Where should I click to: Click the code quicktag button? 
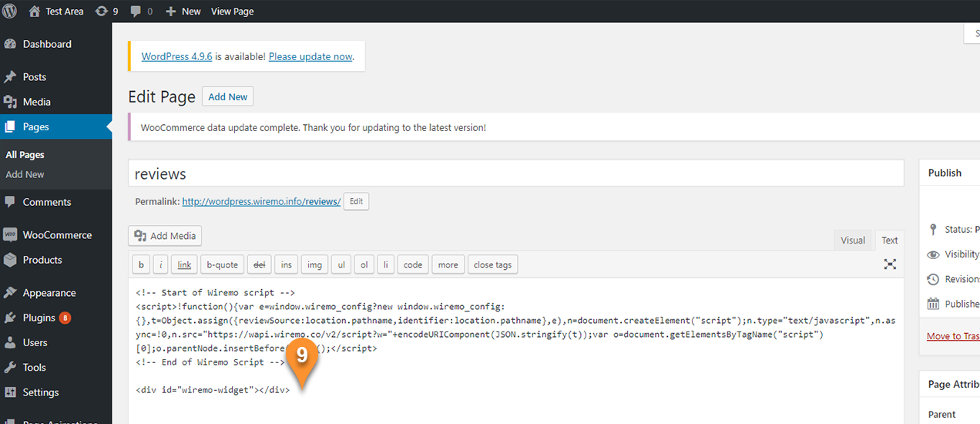(413, 264)
